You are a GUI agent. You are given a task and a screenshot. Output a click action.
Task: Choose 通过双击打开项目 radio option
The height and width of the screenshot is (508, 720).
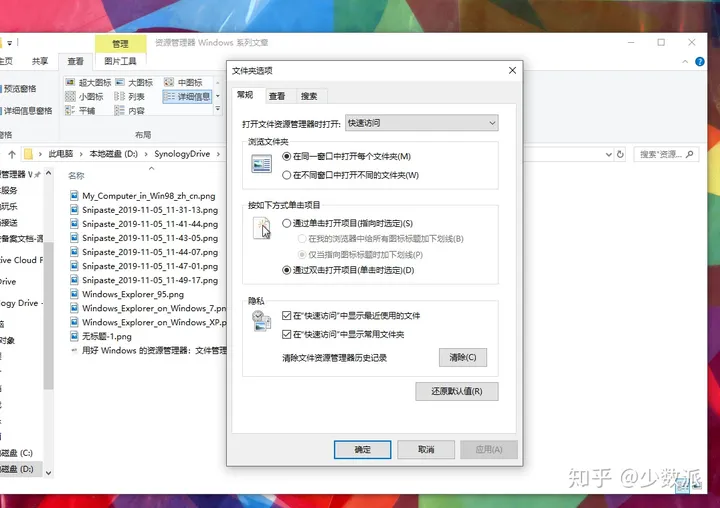(348, 270)
